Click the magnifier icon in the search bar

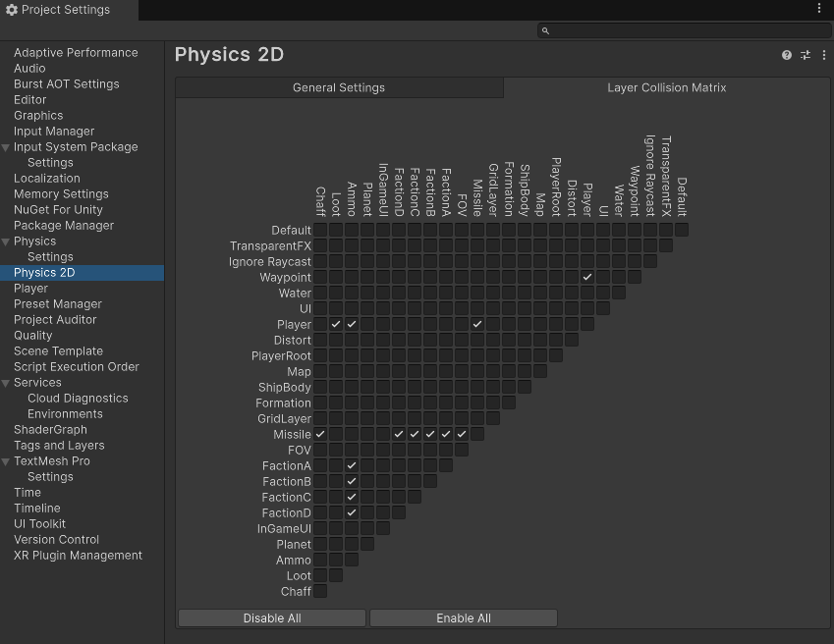coord(546,30)
